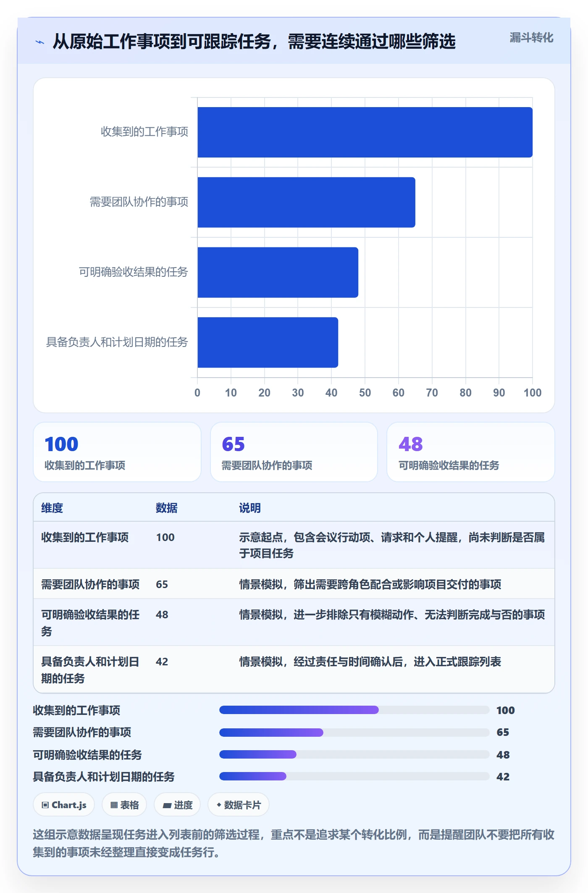Open the stat card showing 48
This screenshot has width=588, height=893.
pyautogui.click(x=471, y=452)
